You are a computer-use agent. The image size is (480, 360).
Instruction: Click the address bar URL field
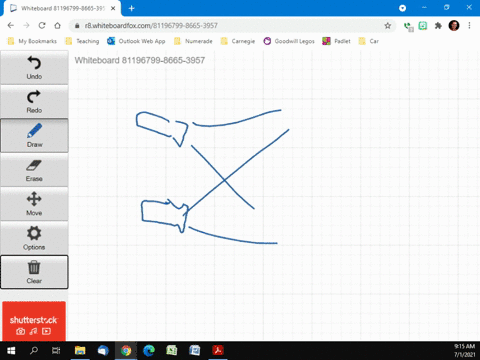pos(230,26)
